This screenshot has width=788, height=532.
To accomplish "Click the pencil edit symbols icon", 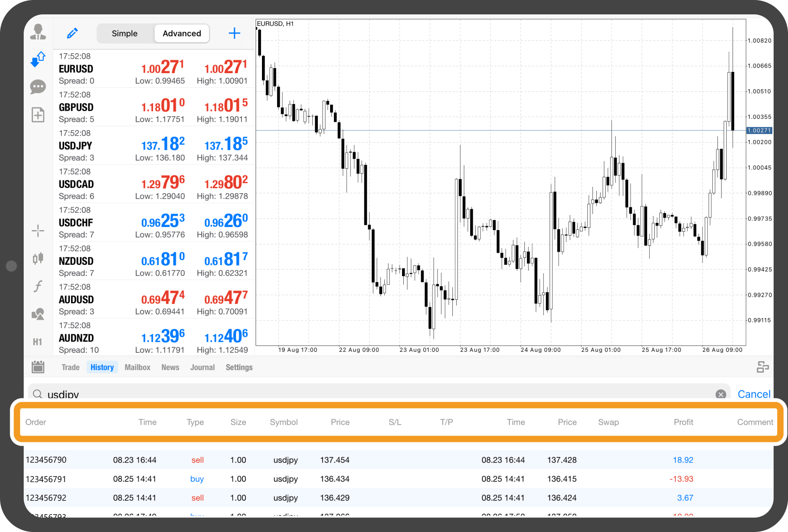I will [x=72, y=33].
